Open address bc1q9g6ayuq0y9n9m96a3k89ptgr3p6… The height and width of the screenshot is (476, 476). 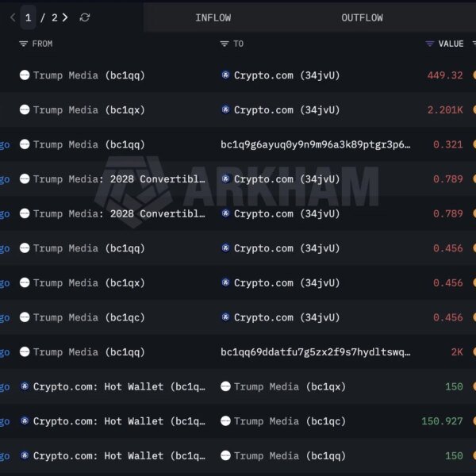(316, 144)
